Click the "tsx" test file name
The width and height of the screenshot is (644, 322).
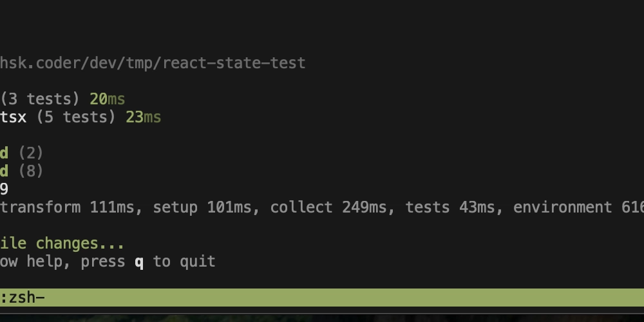coord(13,117)
